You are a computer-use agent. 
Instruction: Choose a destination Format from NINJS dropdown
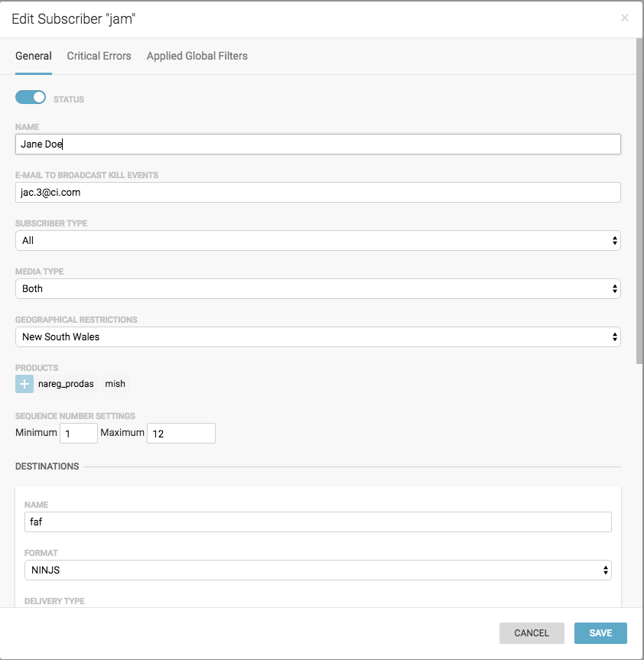[317, 570]
